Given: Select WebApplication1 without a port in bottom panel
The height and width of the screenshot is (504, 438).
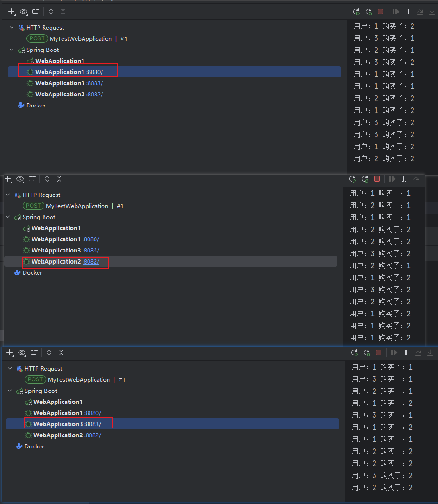Looking at the screenshot, I should pos(54,402).
